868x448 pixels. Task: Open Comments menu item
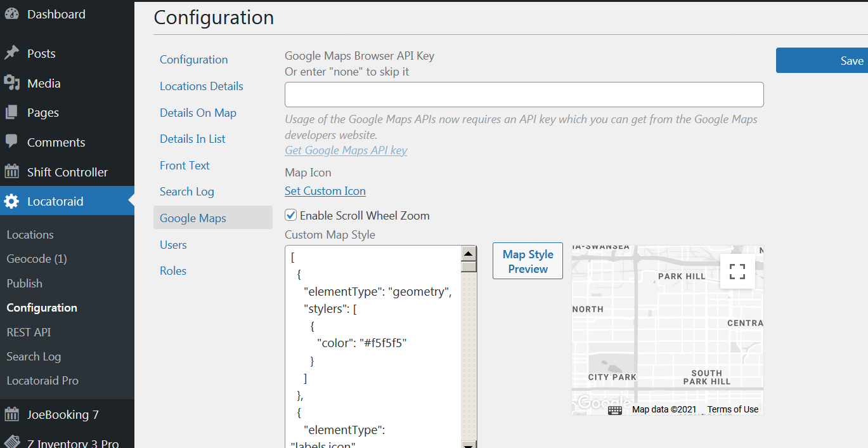(67, 142)
